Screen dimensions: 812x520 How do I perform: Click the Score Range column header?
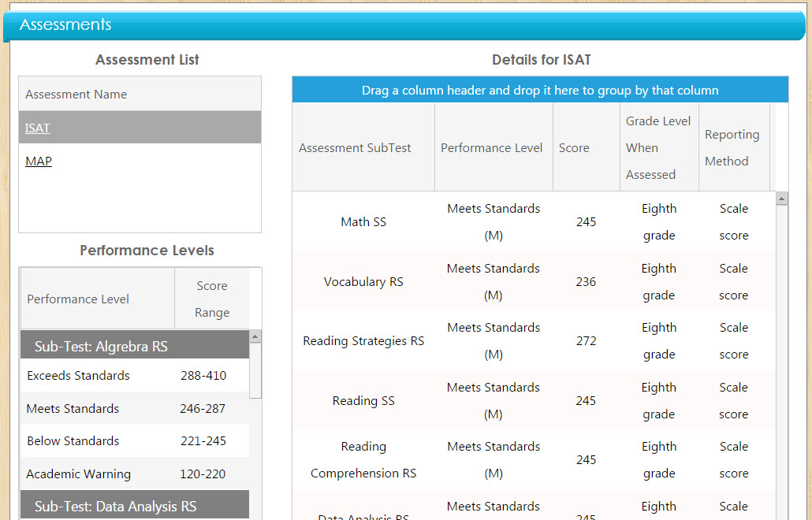[x=212, y=299]
